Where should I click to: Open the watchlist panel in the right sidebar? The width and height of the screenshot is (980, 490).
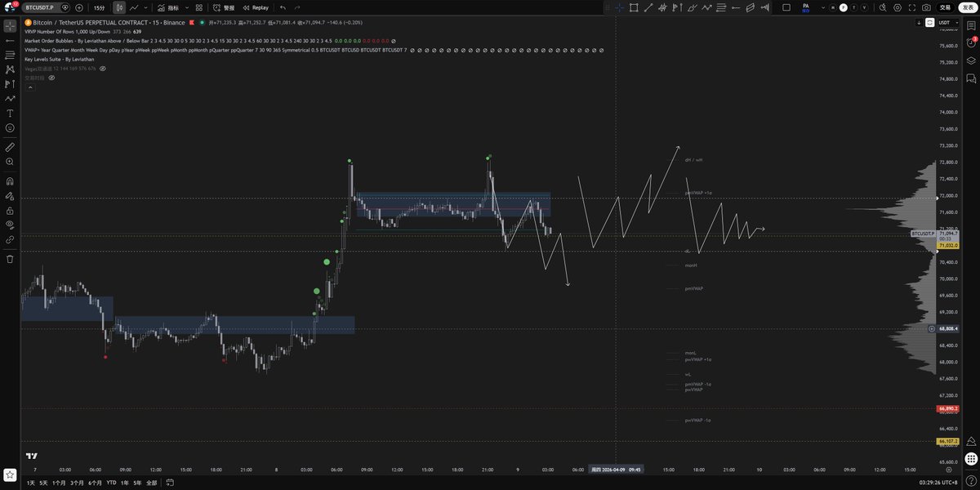click(x=971, y=24)
